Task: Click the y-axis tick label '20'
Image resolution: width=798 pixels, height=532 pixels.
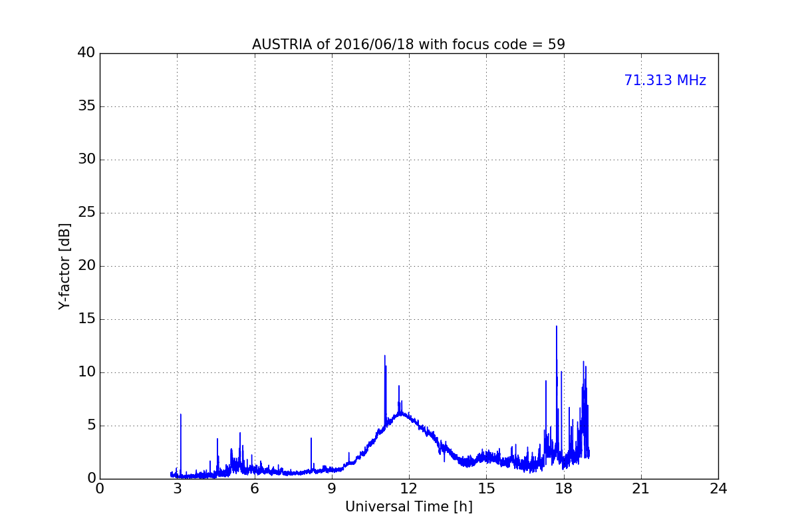Action: [86, 266]
